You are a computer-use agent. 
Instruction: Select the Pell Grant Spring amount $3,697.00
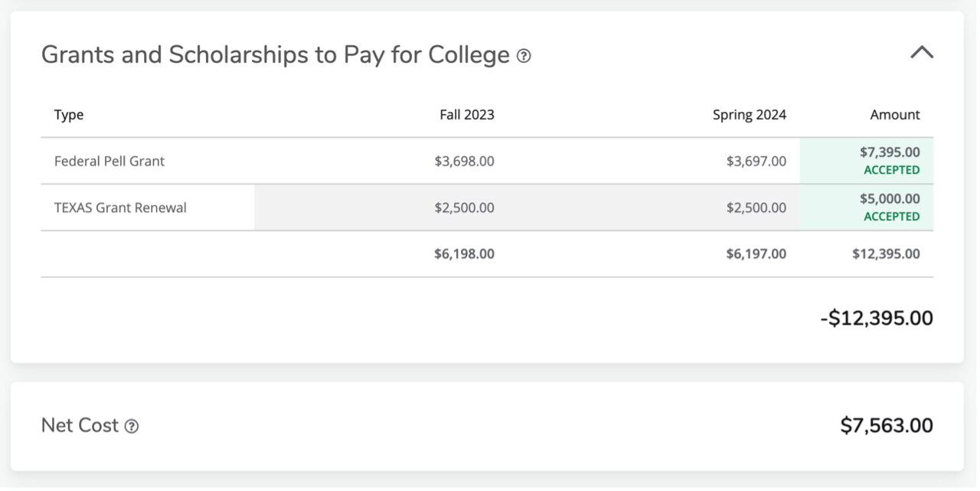[x=756, y=161]
